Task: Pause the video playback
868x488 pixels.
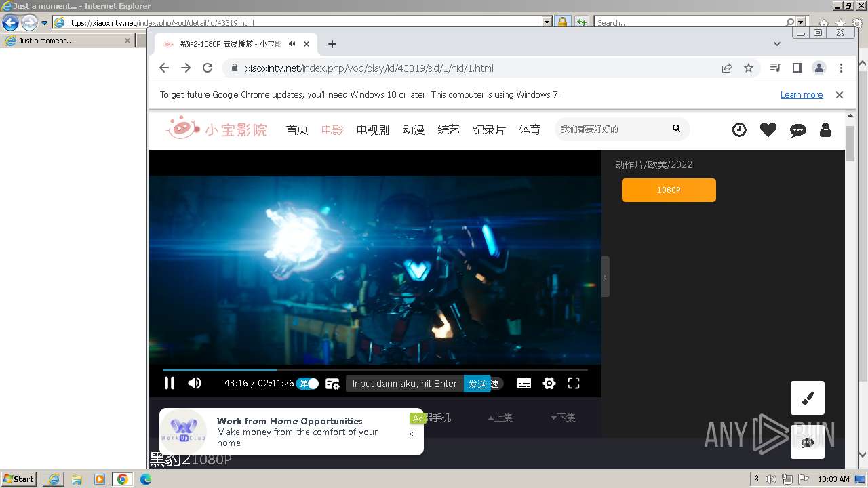Action: pyautogui.click(x=170, y=383)
